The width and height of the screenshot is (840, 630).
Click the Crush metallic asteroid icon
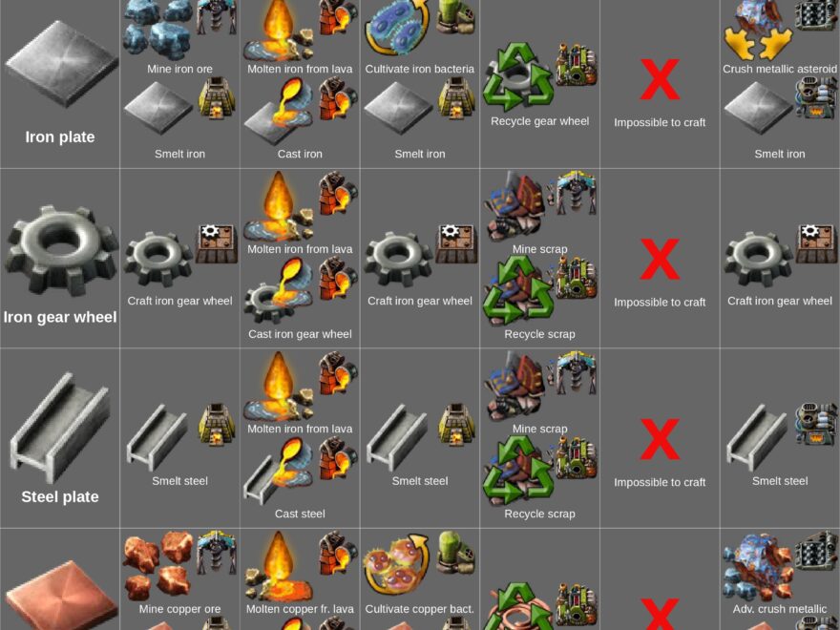[x=758, y=30]
